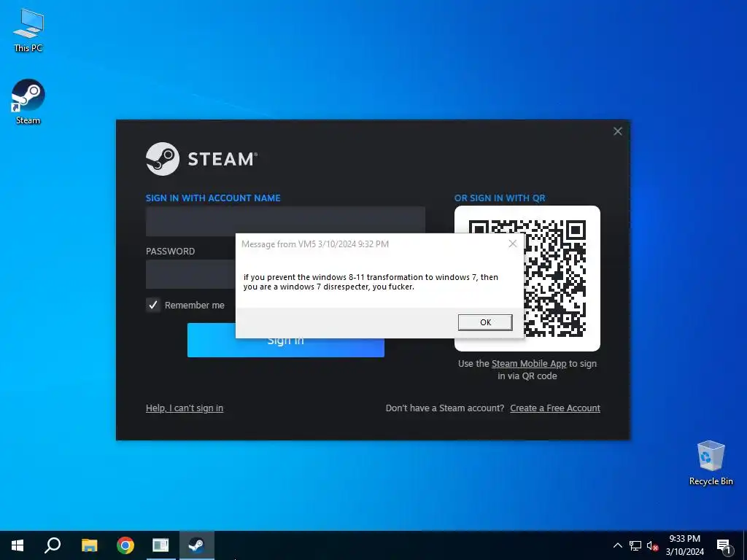Image resolution: width=747 pixels, height=560 pixels.
Task: Show hidden system tray icons
Action: coord(617,545)
